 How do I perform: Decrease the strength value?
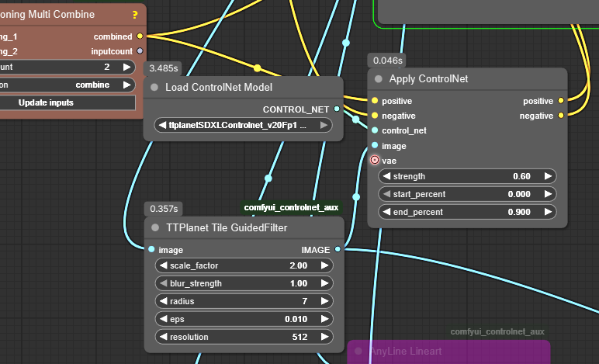click(386, 176)
